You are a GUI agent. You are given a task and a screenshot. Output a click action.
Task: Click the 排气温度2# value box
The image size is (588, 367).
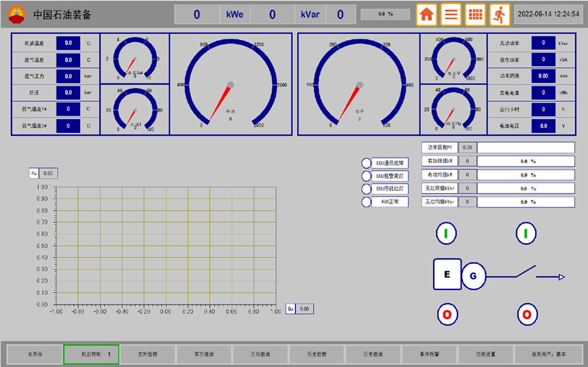68,126
